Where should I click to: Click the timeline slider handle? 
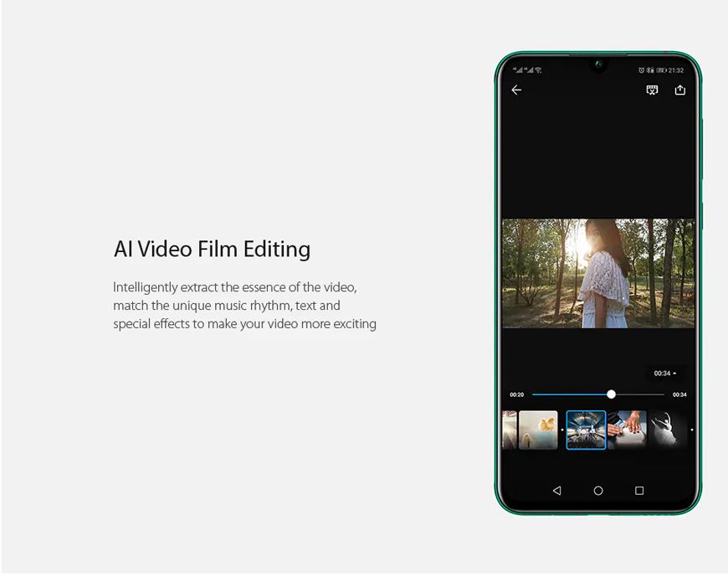[x=611, y=394]
